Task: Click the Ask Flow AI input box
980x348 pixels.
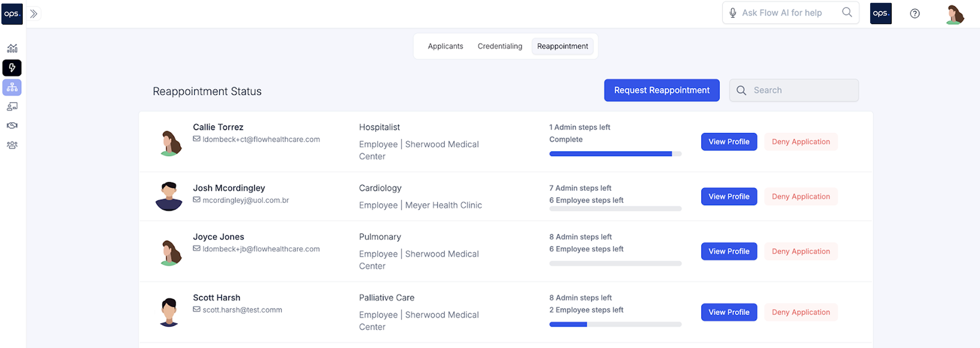Action: 786,13
